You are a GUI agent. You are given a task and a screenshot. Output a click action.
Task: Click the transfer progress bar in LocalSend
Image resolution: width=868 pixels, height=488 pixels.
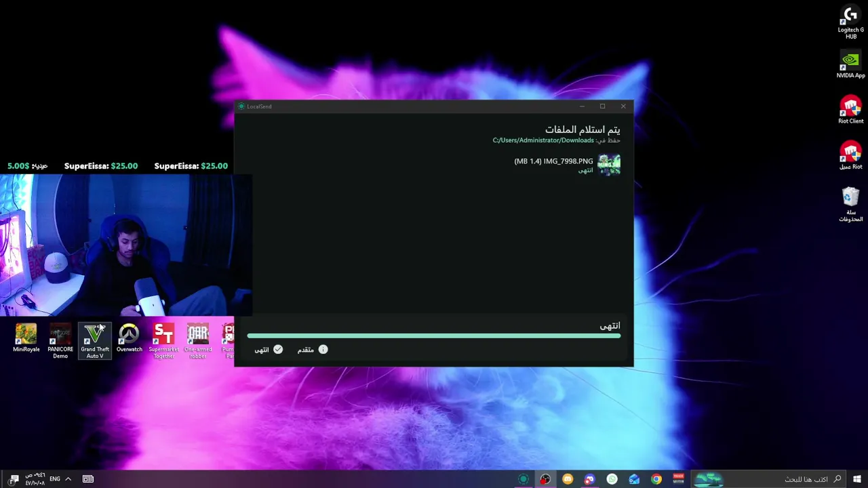[x=433, y=335]
